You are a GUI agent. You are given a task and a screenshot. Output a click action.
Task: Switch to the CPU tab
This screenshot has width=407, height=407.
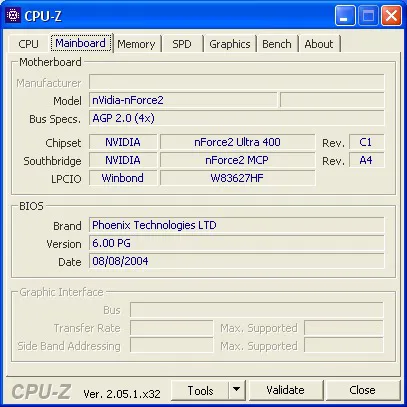pyautogui.click(x=28, y=44)
